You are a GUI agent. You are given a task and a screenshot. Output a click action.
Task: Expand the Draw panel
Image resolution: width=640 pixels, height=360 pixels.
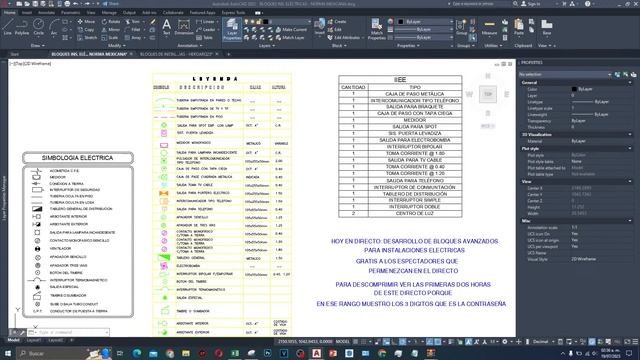pos(38,46)
